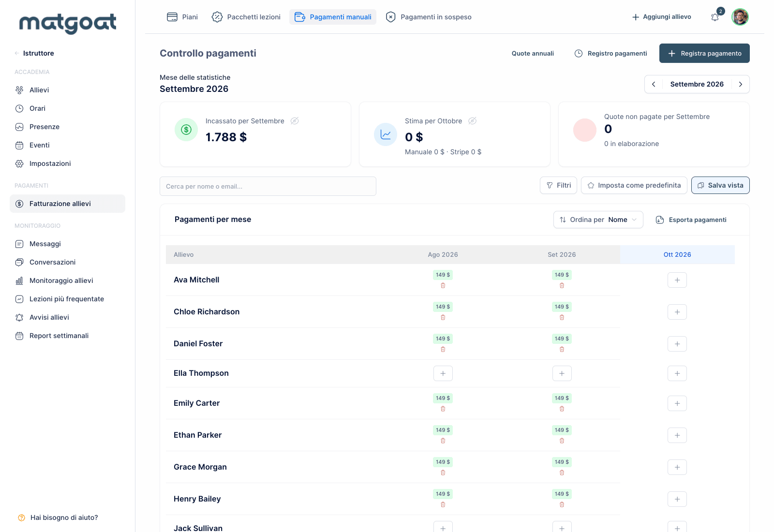Switch to Pacchetti lezioni tab
Screen dimensions: 774x532
coord(246,17)
